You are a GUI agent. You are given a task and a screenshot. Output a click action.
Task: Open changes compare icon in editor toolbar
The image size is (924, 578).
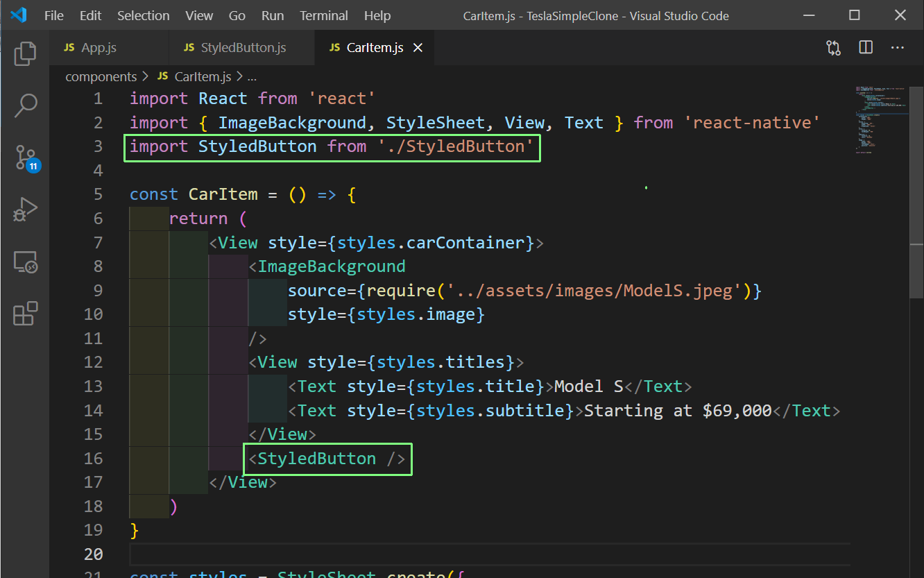click(833, 47)
